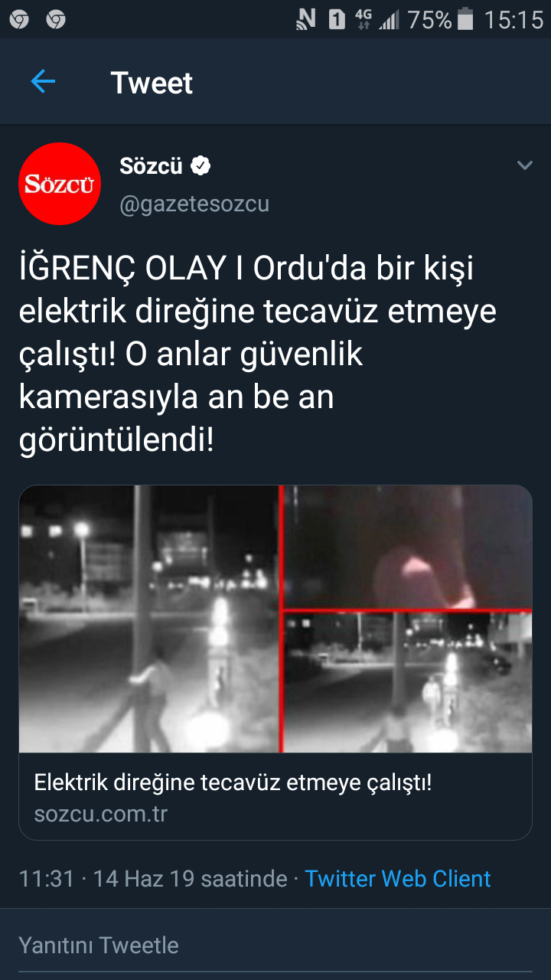Open the sozcu.com.tr link card domain
This screenshot has height=980, width=551.
click(100, 813)
